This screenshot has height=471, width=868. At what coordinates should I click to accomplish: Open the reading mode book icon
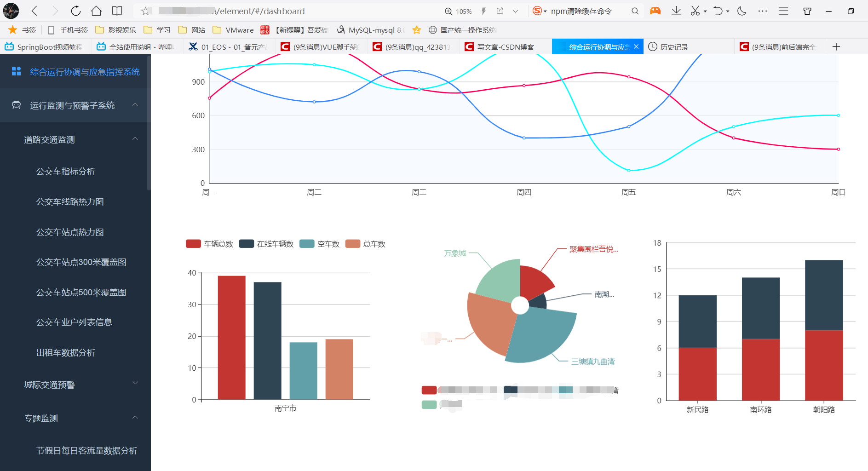click(x=117, y=11)
